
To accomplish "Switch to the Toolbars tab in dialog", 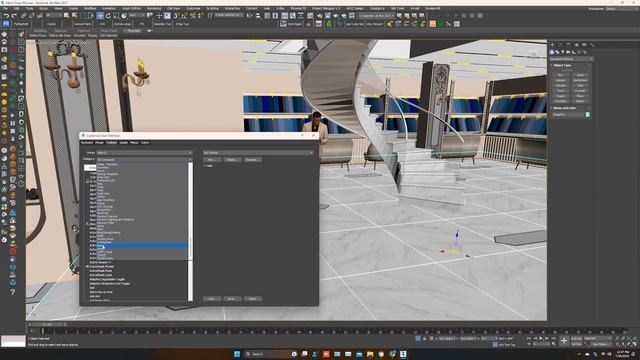I will [111, 143].
